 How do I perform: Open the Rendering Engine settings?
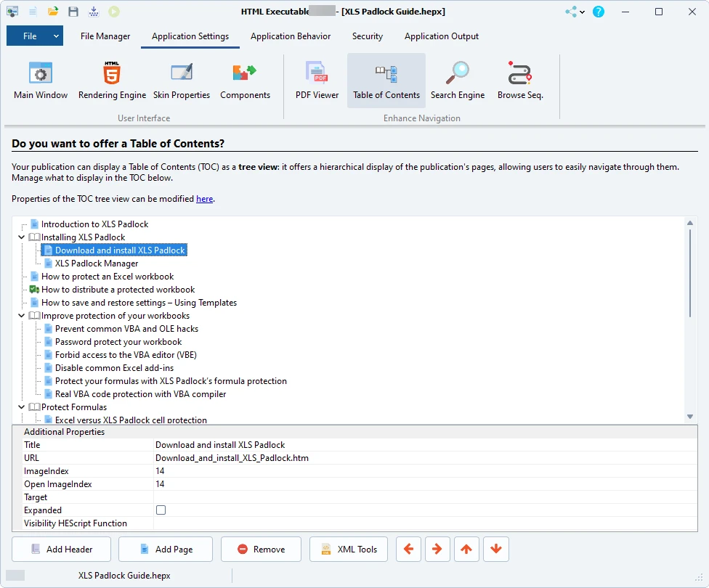tap(112, 81)
